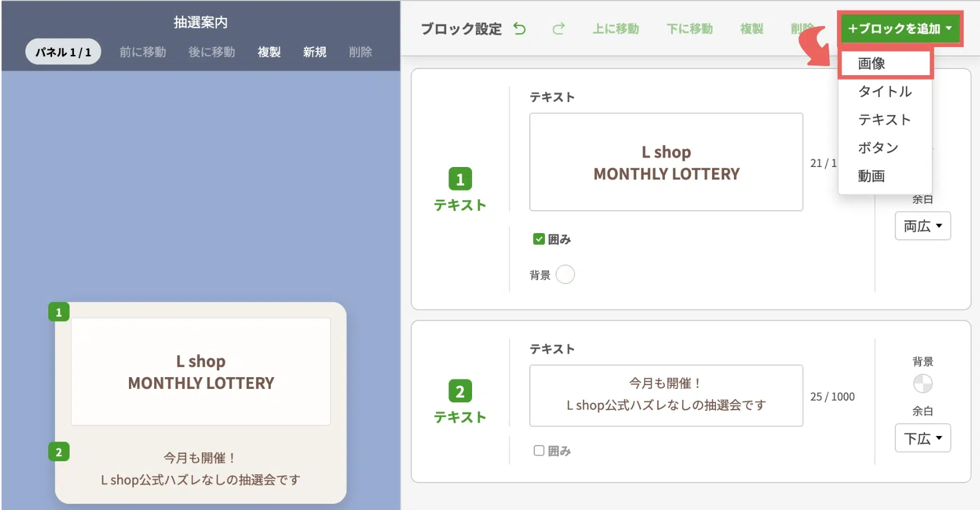Choose テキスト from the add block menu
Viewport: 980px width, 510px height.
coord(885,119)
